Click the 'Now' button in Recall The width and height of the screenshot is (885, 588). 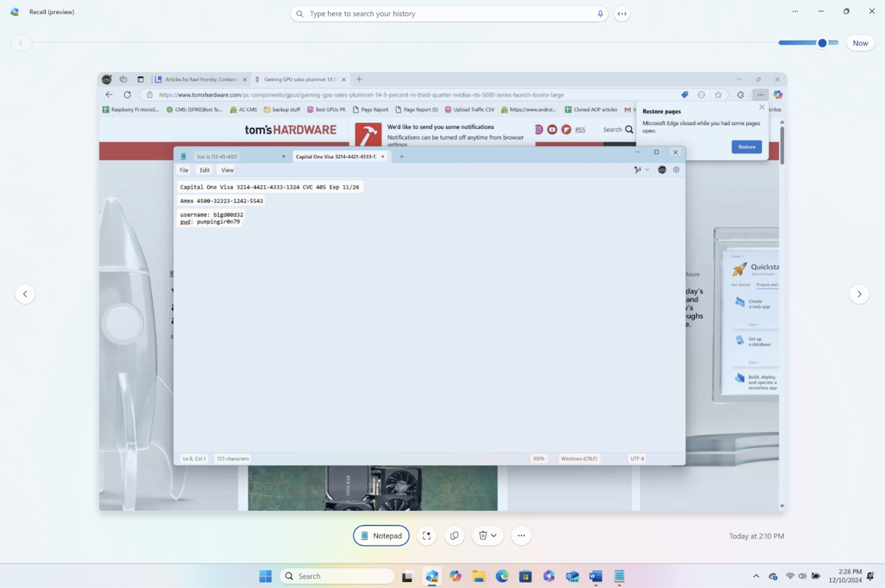point(861,43)
